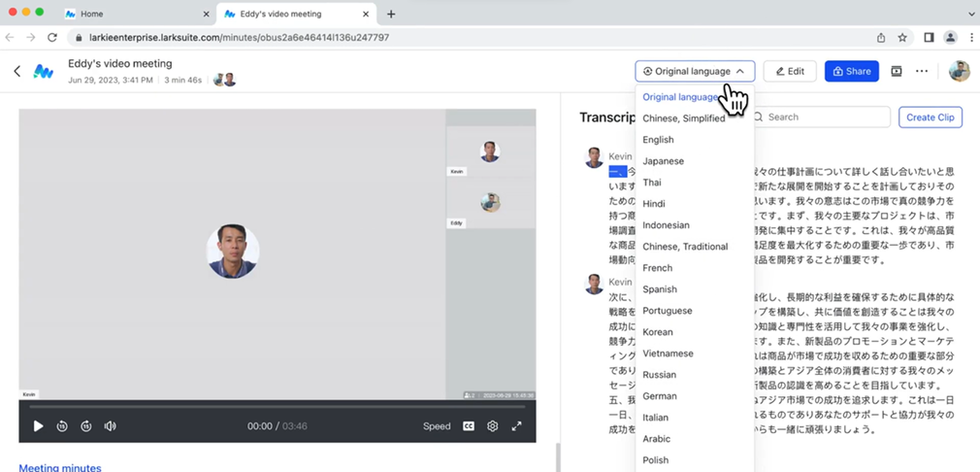Viewport: 980px width, 472px height.
Task: Open the playback Speed menu
Action: point(437,425)
